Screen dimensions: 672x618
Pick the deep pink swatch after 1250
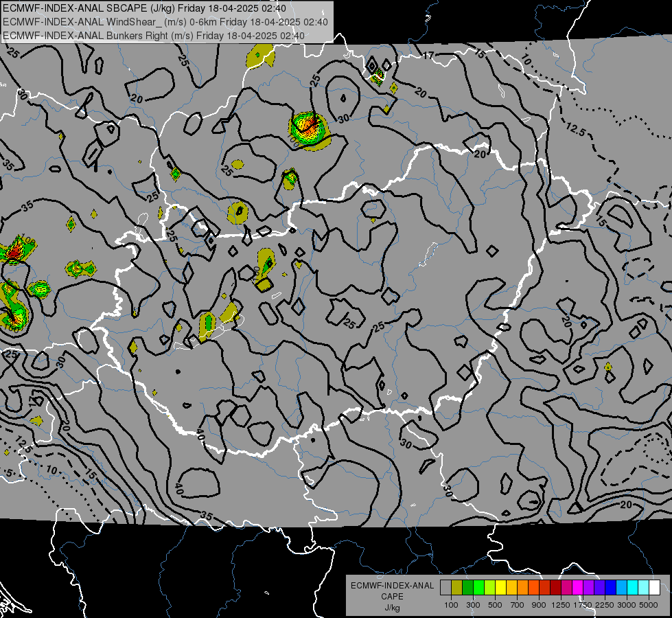566,588
